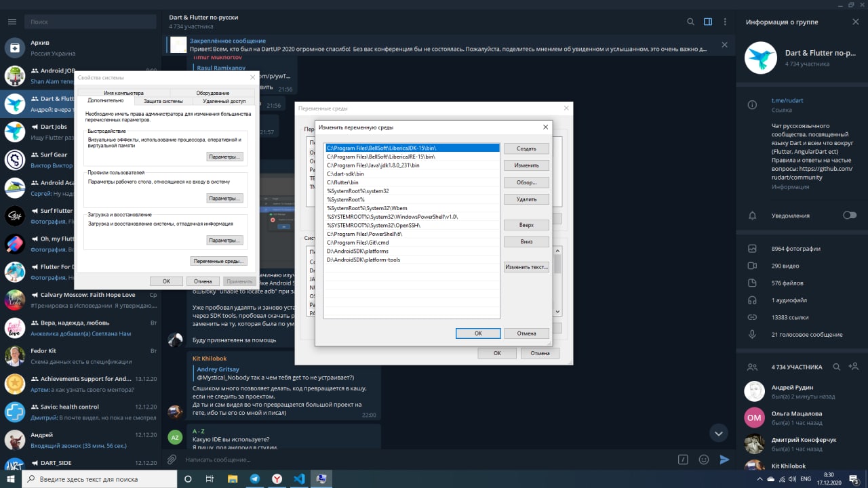Open the Windows Start menu
The width and height of the screenshot is (868, 488).
click(11, 479)
